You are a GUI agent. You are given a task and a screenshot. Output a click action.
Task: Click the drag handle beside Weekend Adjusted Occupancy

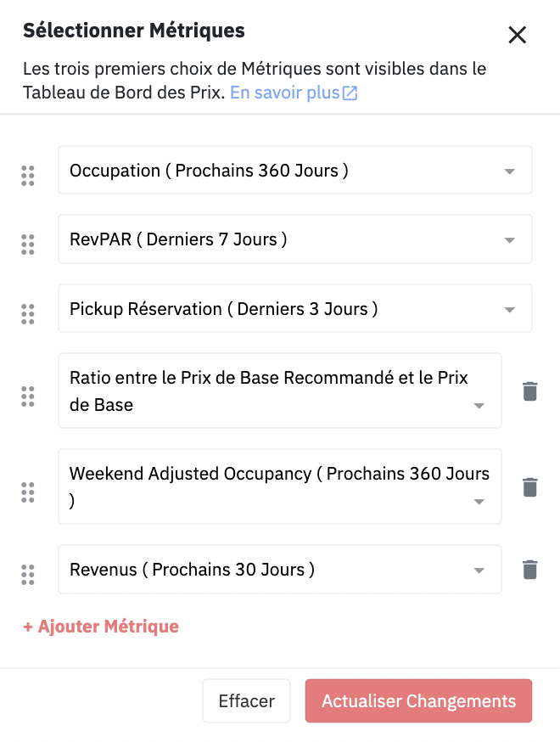28,492
